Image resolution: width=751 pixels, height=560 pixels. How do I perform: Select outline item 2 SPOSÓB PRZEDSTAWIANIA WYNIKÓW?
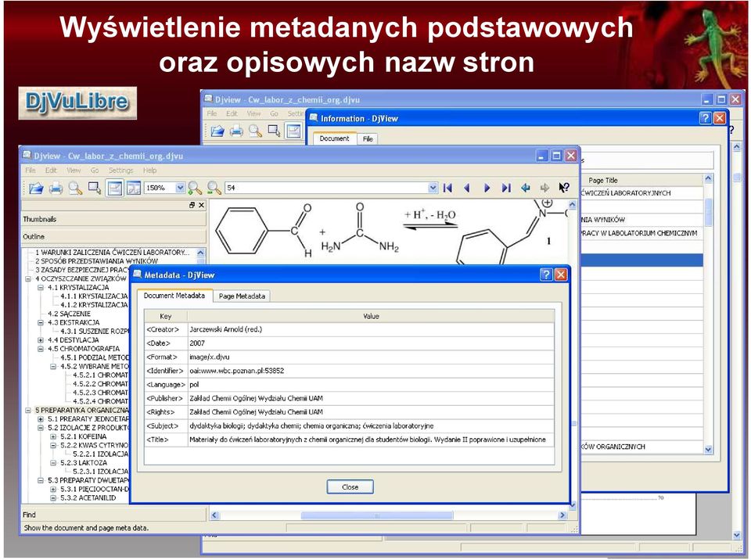click(96, 261)
